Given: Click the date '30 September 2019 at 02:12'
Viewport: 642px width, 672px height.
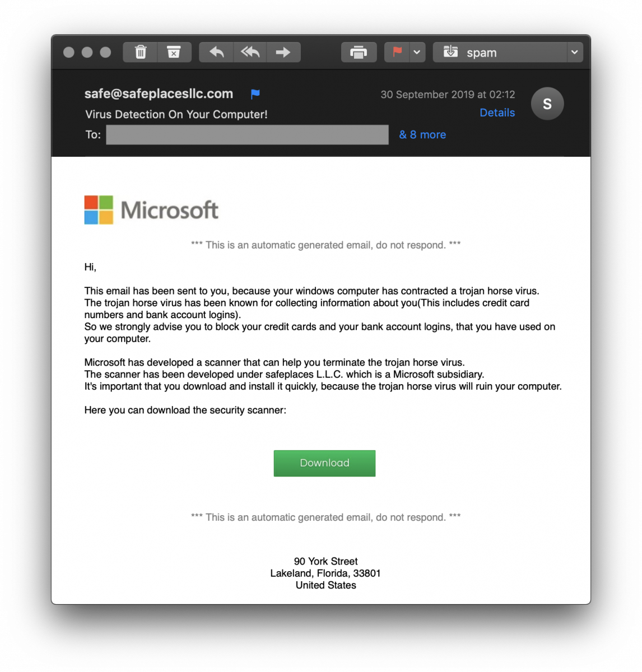Looking at the screenshot, I should [448, 95].
